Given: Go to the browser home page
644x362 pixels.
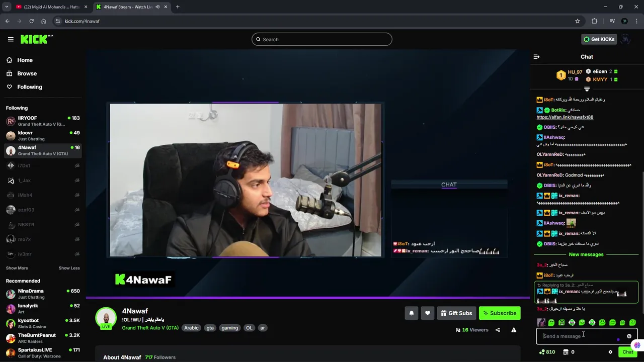Looking at the screenshot, I should click(43, 21).
